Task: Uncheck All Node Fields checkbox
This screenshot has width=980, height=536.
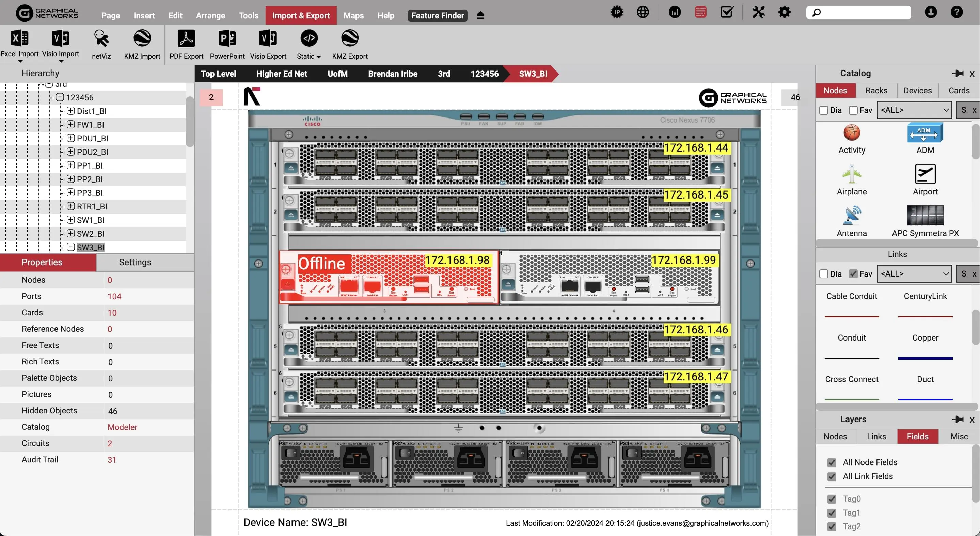Action: (832, 462)
